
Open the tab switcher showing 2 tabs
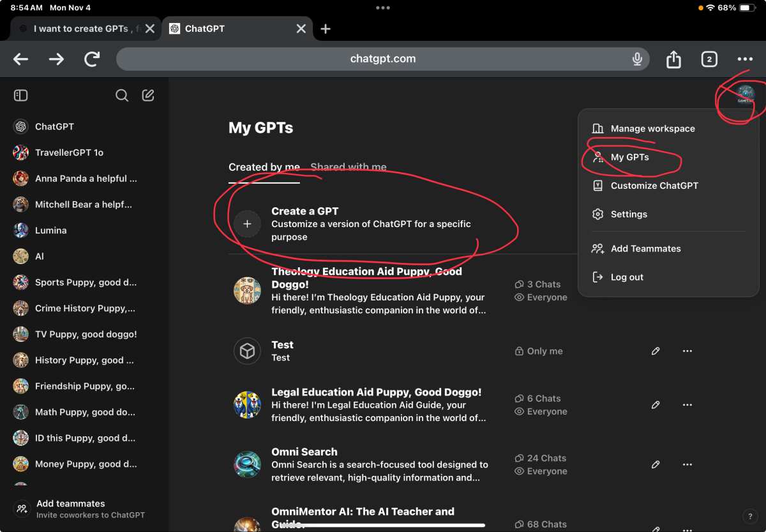(709, 59)
